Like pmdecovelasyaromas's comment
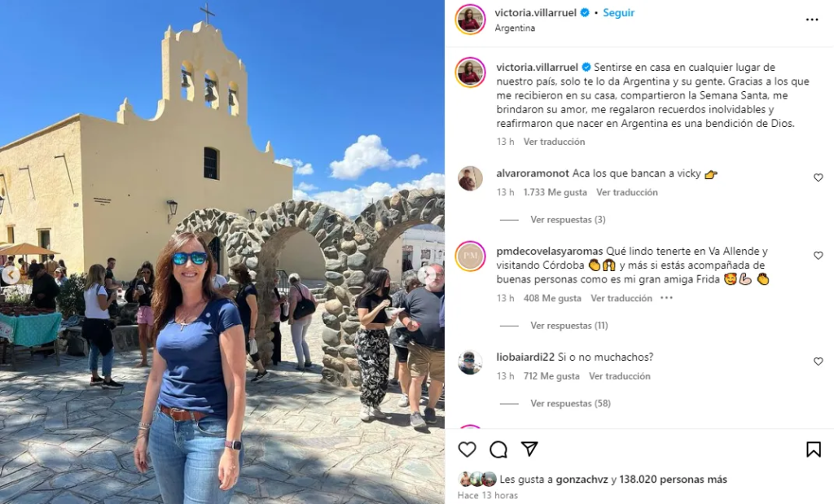The height and width of the screenshot is (504, 834). coord(818,256)
